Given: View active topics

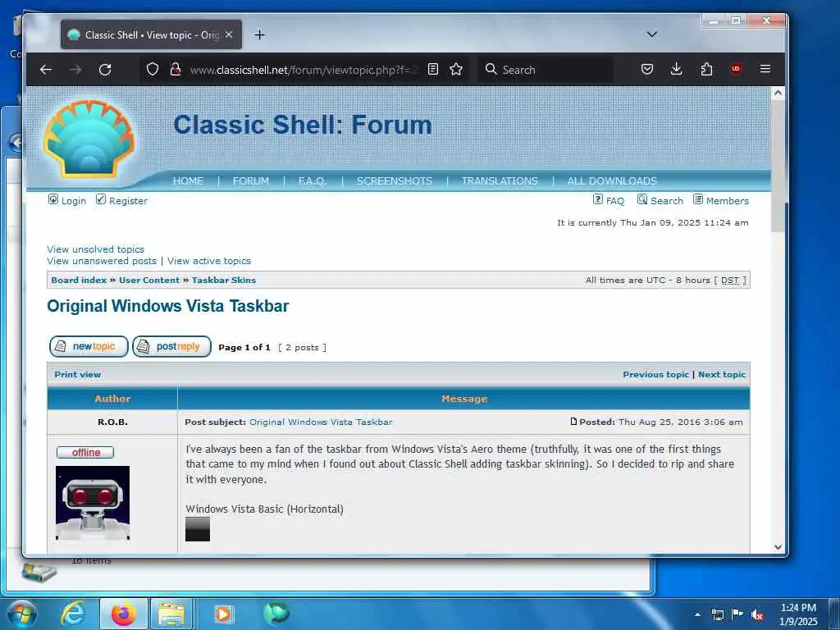Looking at the screenshot, I should pos(209,261).
